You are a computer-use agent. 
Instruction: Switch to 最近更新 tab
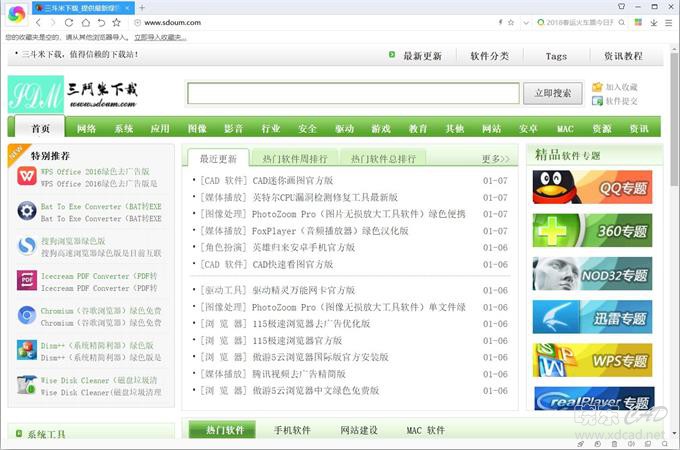pyautogui.click(x=218, y=159)
